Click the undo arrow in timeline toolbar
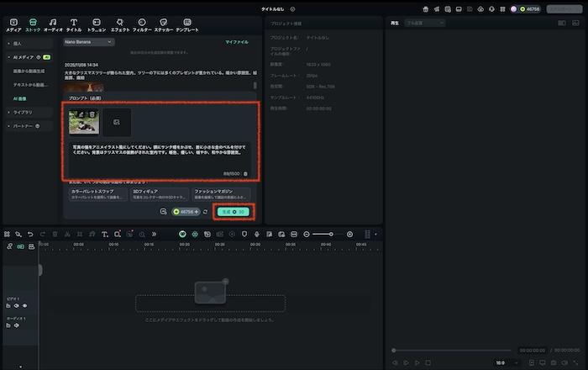This screenshot has height=370, width=588. coord(30,234)
